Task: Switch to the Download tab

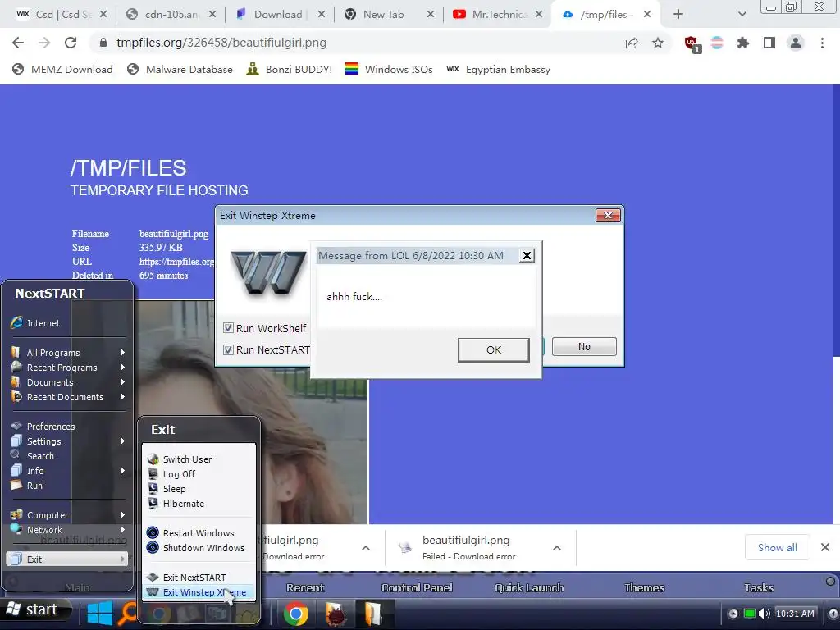Action: [x=279, y=15]
